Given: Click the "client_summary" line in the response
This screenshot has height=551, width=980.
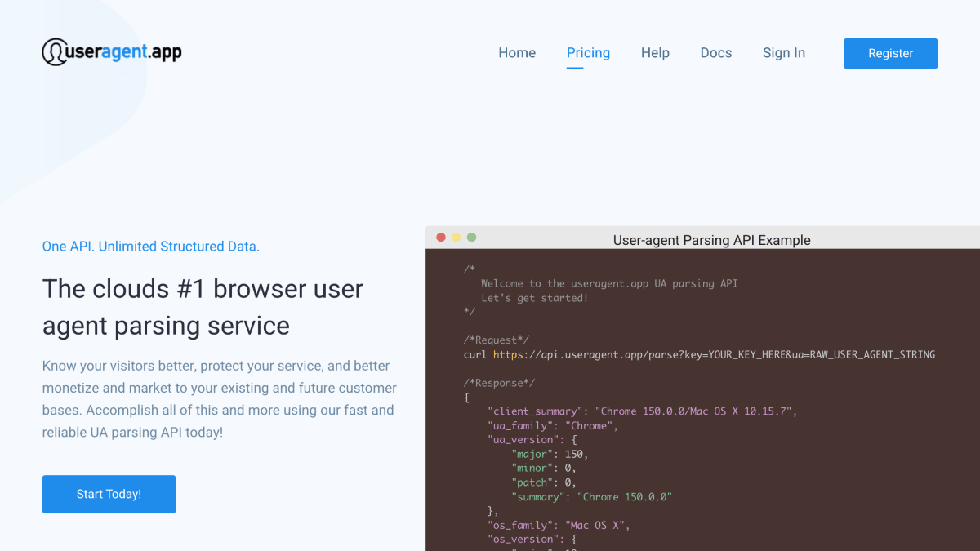Looking at the screenshot, I should pos(642,411).
